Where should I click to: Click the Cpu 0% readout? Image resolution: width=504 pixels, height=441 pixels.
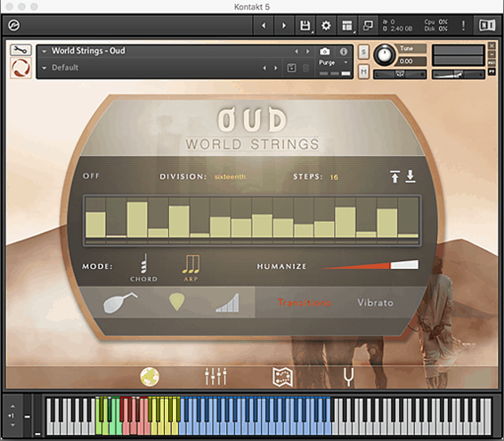click(x=435, y=22)
